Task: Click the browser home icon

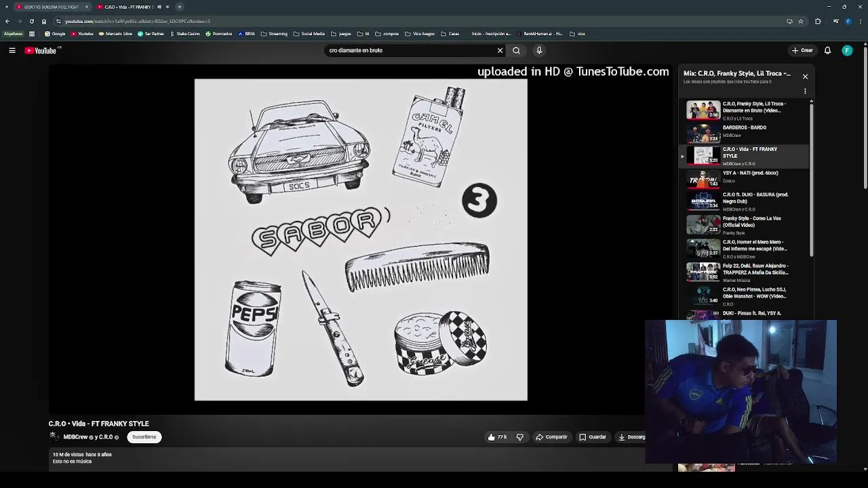Action: pyautogui.click(x=44, y=21)
